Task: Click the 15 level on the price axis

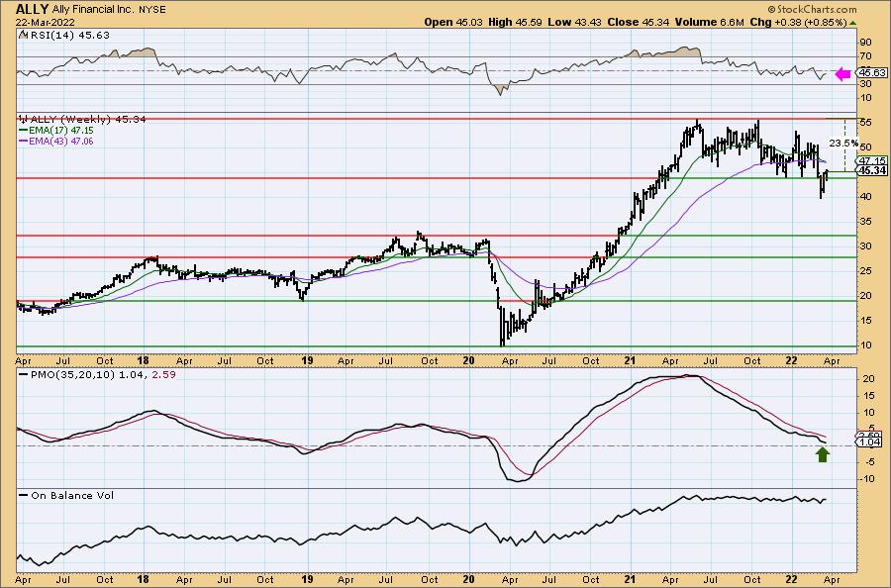Action: [865, 321]
